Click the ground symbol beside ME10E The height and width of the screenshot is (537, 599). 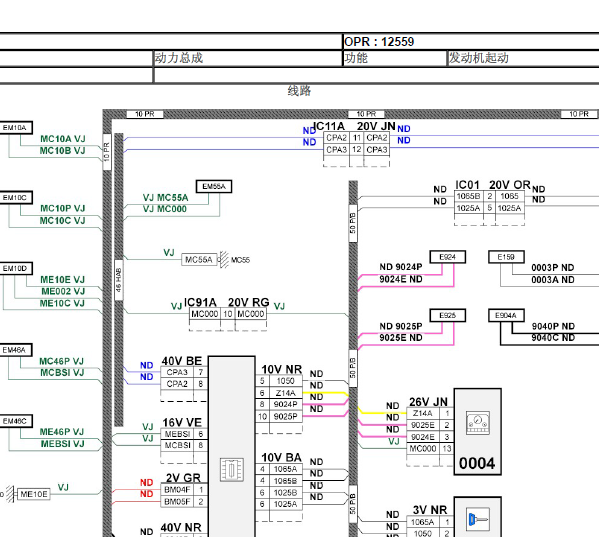(x=10, y=494)
